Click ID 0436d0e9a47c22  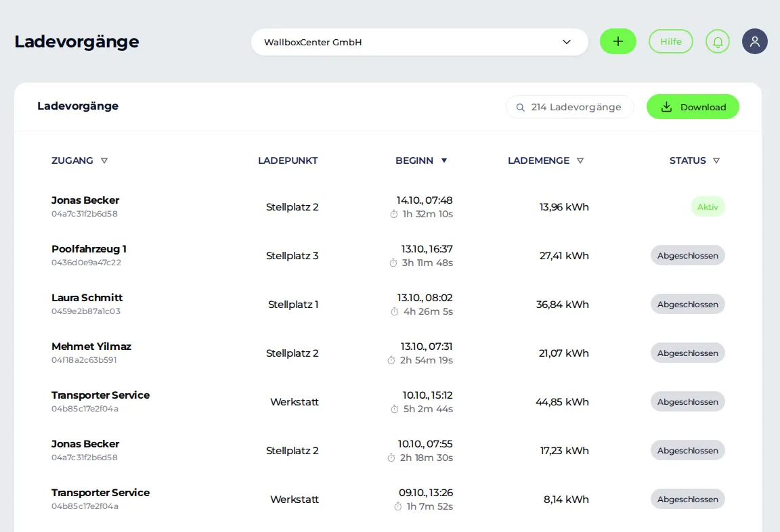[86, 263]
